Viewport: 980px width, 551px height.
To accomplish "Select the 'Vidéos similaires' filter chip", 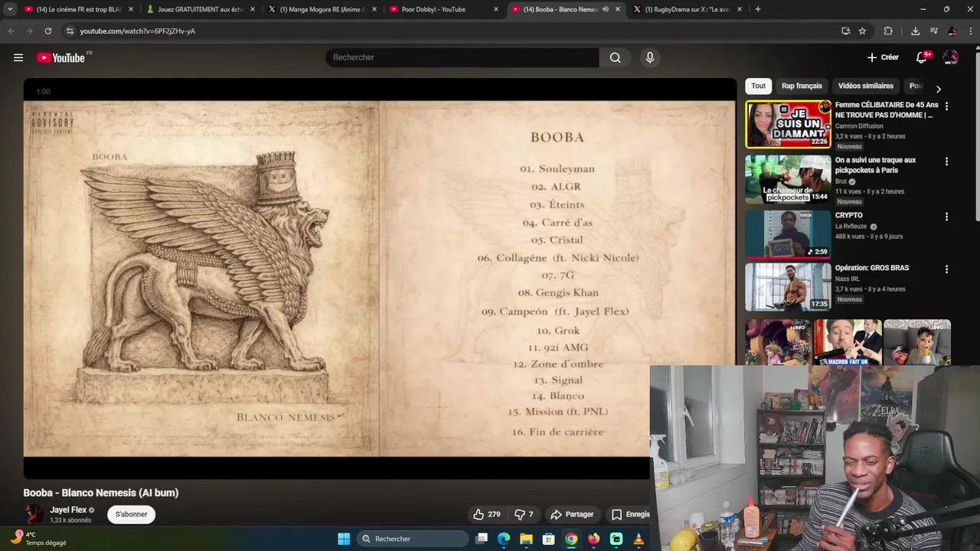I will click(x=865, y=86).
